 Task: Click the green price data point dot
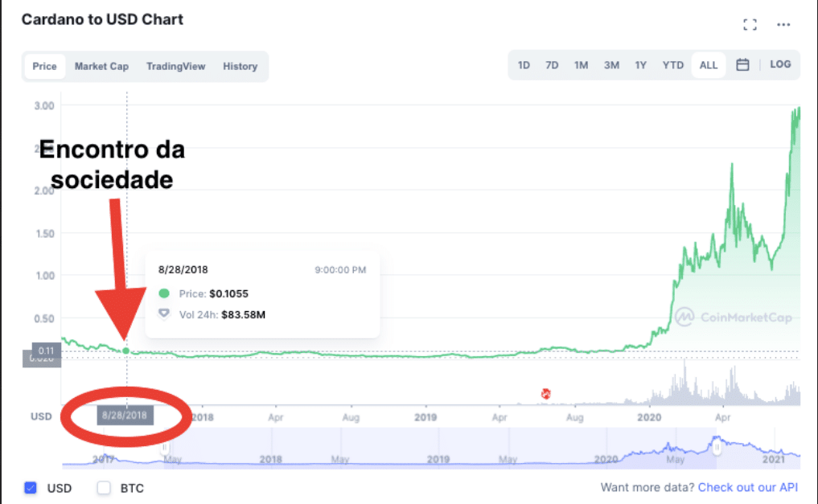pyautogui.click(x=125, y=350)
